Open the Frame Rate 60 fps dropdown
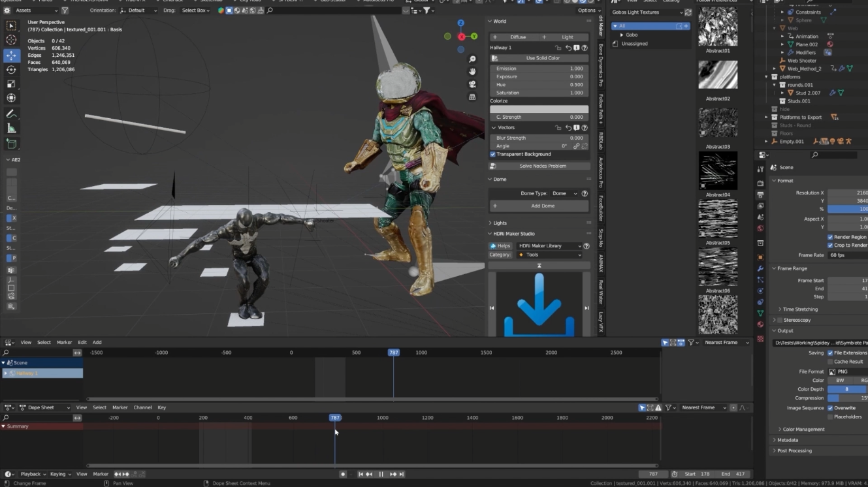Viewport: 868px width, 487px height. 847,255
